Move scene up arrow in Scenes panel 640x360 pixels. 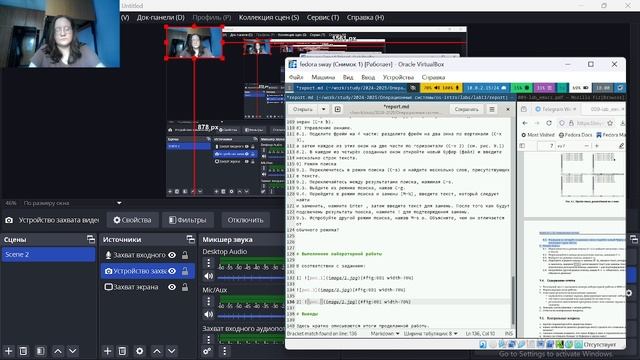click(58, 351)
